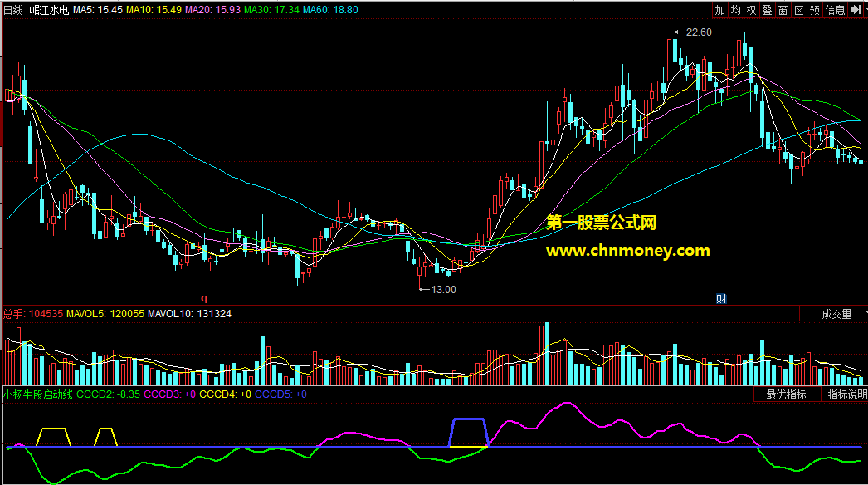Open the 信息 info panel

coord(836,10)
